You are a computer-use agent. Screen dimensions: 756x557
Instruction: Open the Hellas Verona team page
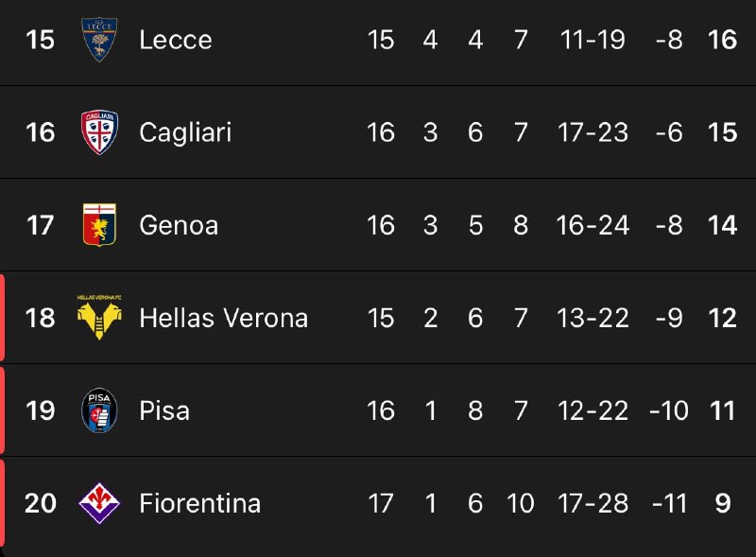(223, 318)
